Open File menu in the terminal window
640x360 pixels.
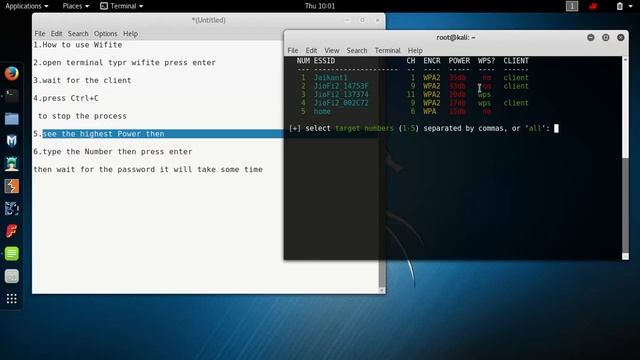click(x=293, y=51)
